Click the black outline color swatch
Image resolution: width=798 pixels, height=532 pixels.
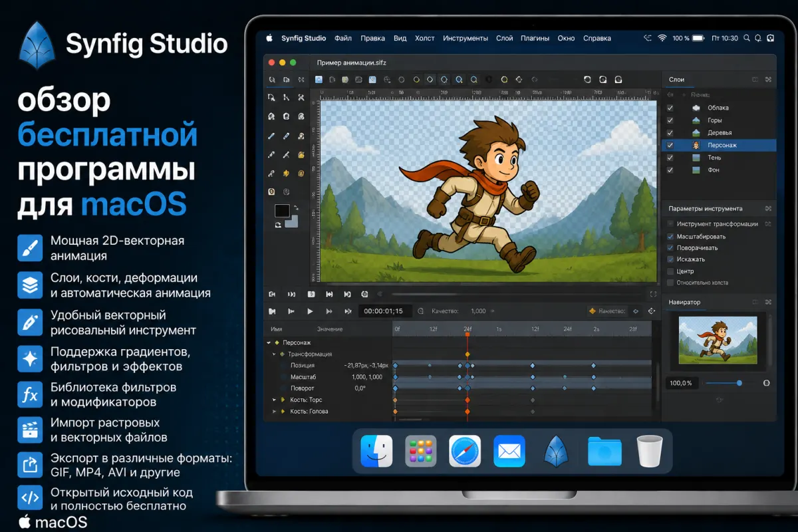(x=282, y=211)
